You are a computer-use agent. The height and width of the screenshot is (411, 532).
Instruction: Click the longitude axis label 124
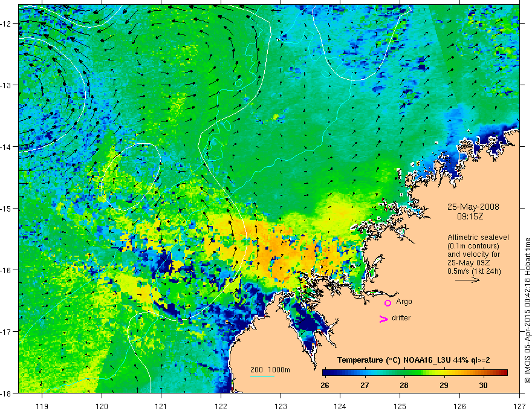coord(340,406)
